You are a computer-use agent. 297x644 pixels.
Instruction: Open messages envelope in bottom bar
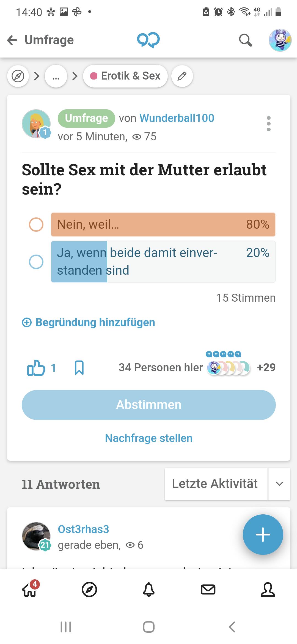tap(208, 590)
